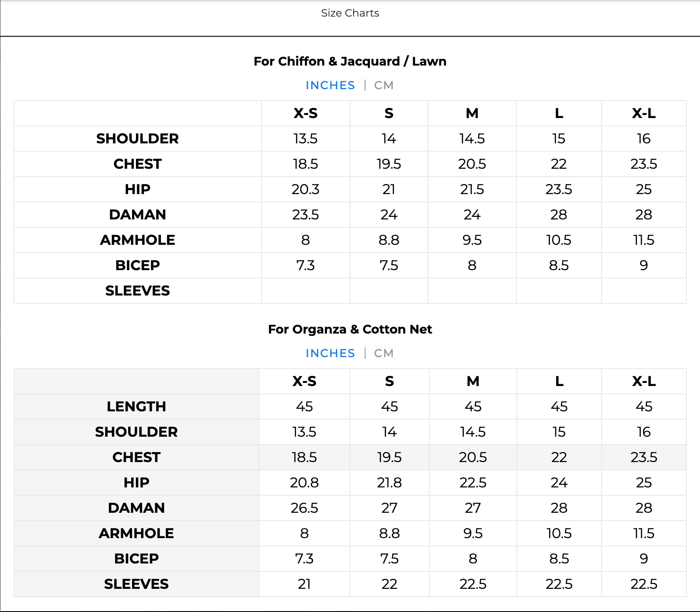This screenshot has width=700, height=612.
Task: Click the 20.3 hip value for X-S
Action: tap(306, 189)
